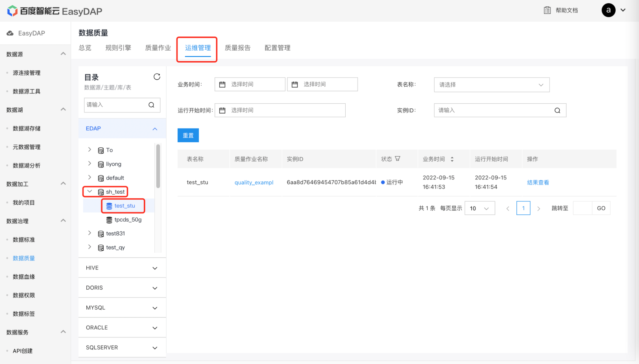Collapse the 数据加工 sidebar section
639x364 pixels.
click(63, 184)
